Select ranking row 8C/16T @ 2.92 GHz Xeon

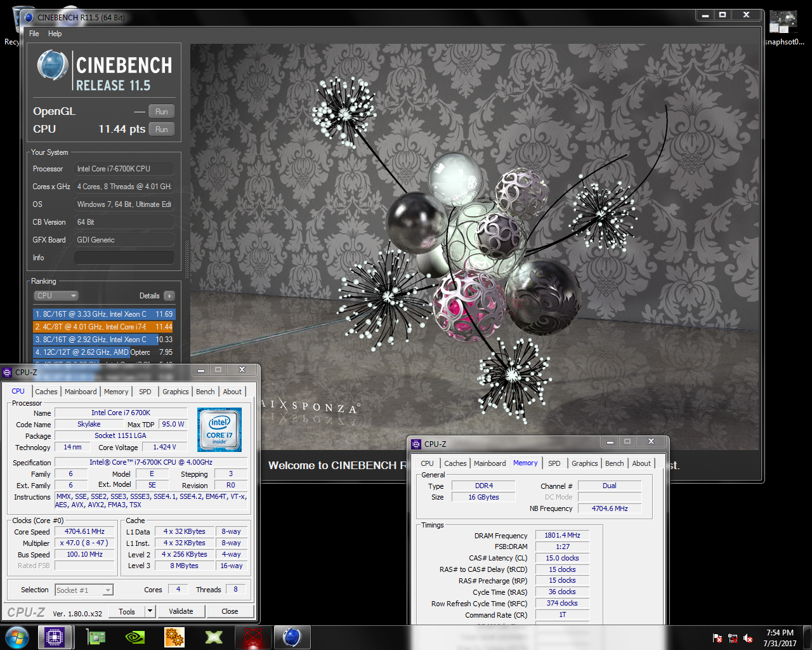pyautogui.click(x=103, y=340)
